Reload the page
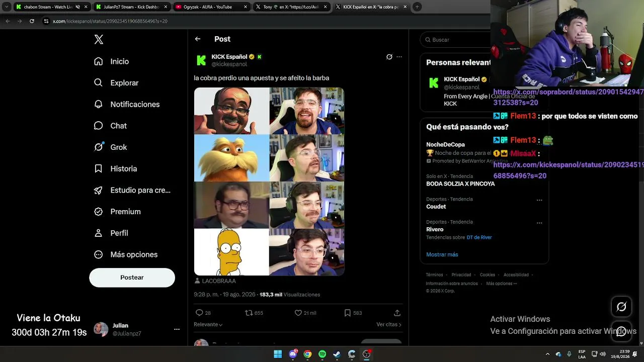The image size is (644, 362). pyautogui.click(x=32, y=21)
